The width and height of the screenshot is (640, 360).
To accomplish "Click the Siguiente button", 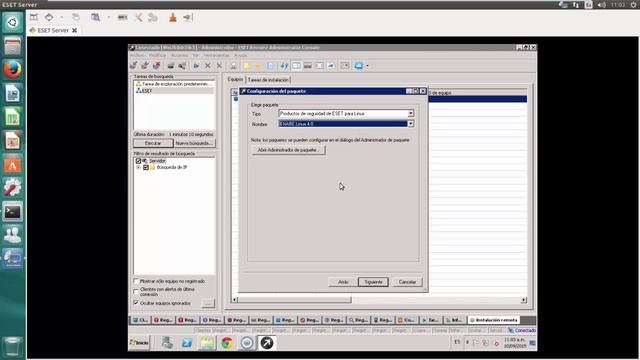I will pos(373,282).
